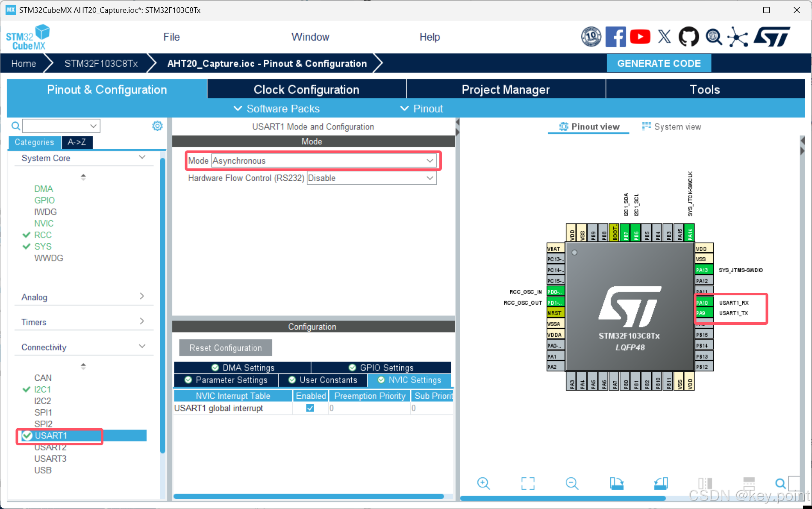
Task: Open the categories settings gear
Action: point(157,126)
